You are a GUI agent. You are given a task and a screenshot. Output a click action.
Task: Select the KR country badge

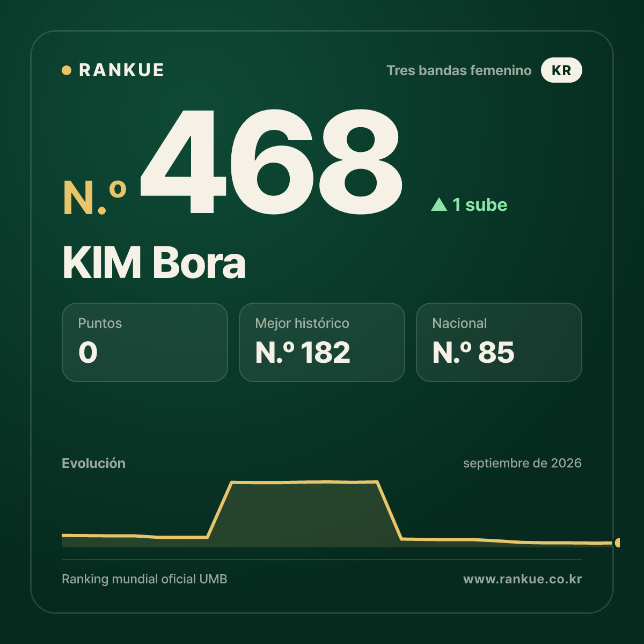(x=561, y=70)
